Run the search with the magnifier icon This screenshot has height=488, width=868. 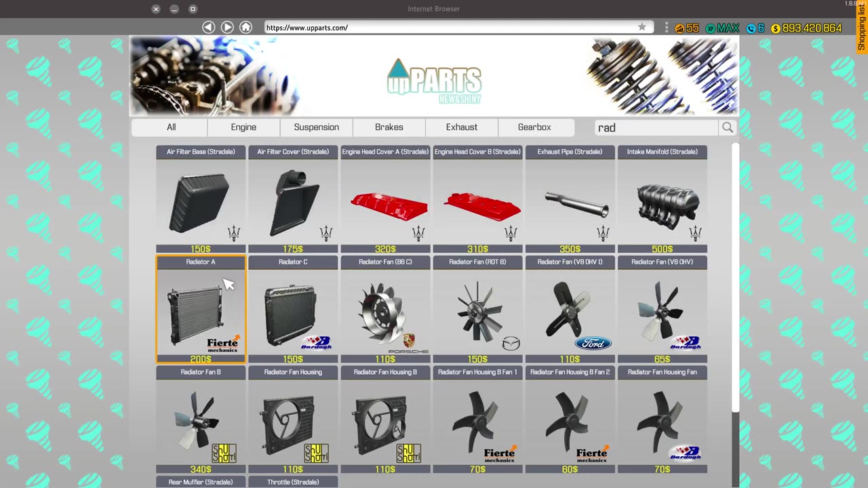click(728, 127)
